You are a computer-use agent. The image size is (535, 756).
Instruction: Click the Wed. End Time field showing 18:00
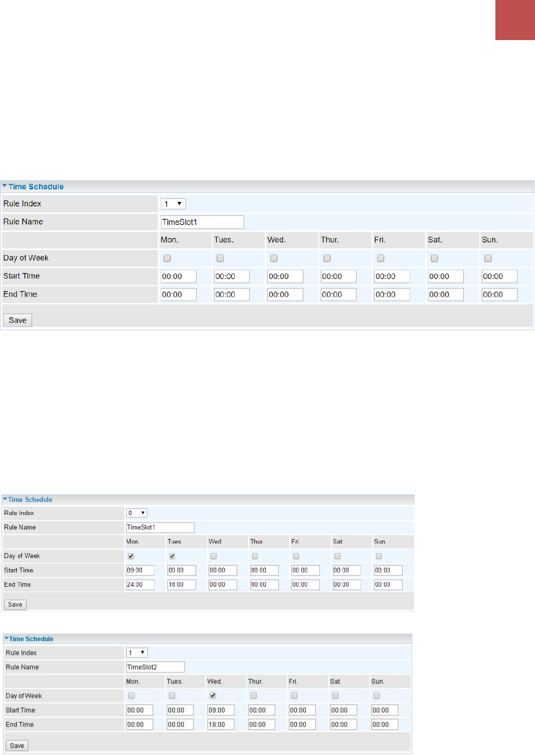click(x=221, y=724)
